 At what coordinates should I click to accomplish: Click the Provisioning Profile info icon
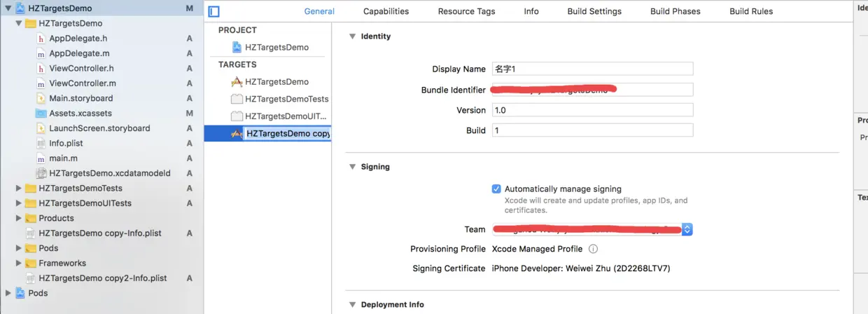click(x=593, y=249)
